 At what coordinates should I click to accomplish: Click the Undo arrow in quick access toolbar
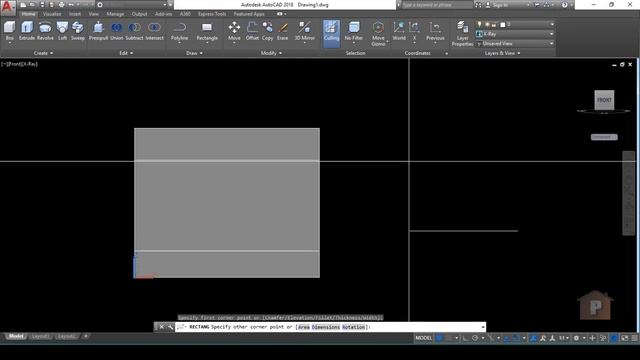click(x=71, y=5)
